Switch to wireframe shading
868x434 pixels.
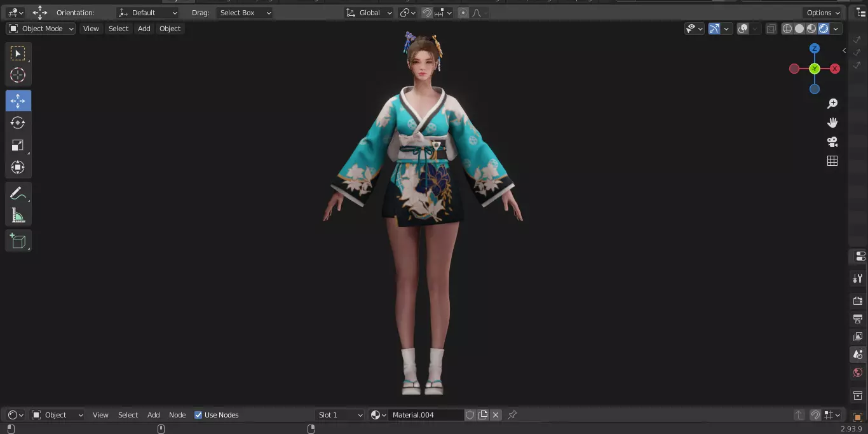[x=787, y=29]
